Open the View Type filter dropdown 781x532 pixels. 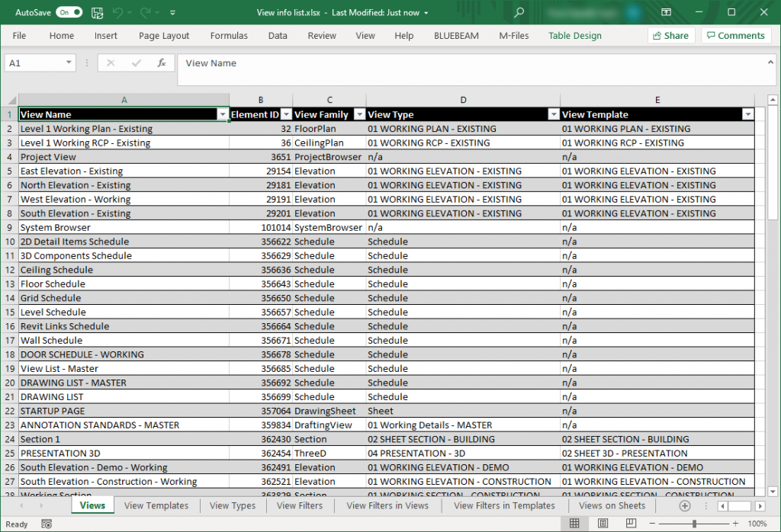pyautogui.click(x=554, y=114)
